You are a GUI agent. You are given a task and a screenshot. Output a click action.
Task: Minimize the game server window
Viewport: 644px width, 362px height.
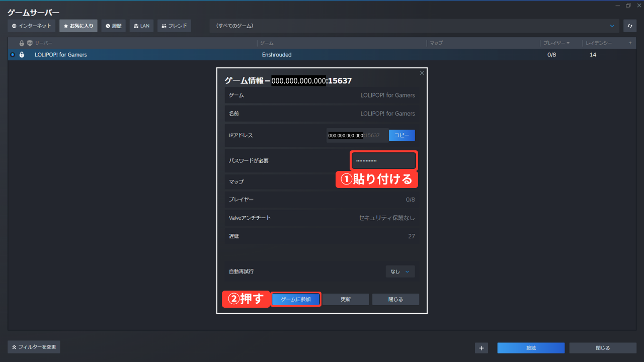point(618,5)
